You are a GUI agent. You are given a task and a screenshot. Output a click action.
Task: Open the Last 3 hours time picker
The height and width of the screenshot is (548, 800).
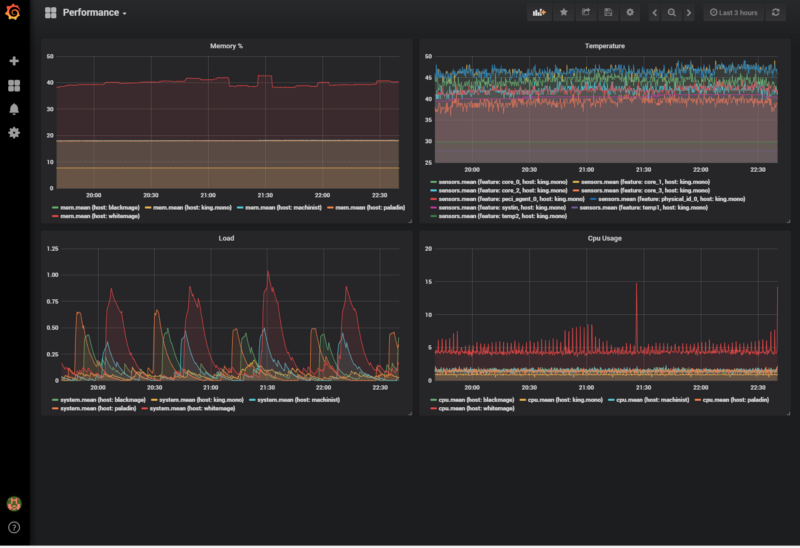click(734, 13)
